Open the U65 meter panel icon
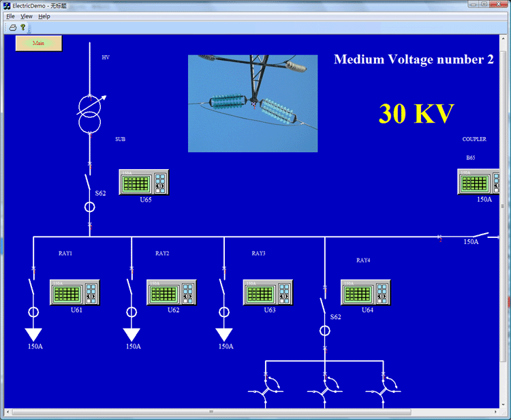The image size is (511, 420). (144, 182)
